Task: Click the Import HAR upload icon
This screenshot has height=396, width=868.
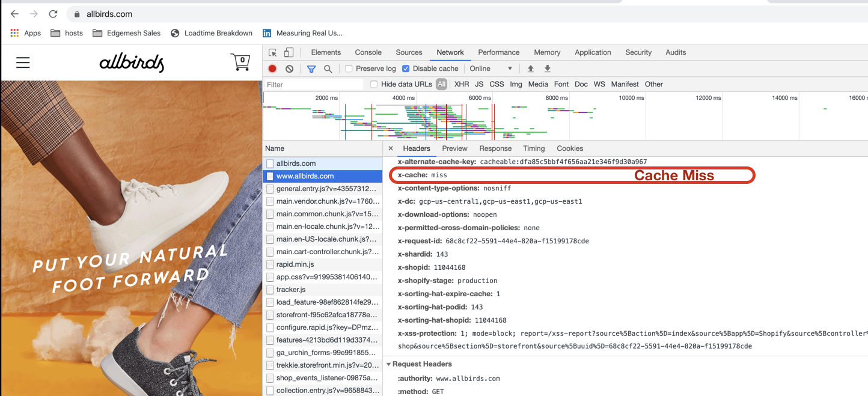Action: click(x=531, y=69)
